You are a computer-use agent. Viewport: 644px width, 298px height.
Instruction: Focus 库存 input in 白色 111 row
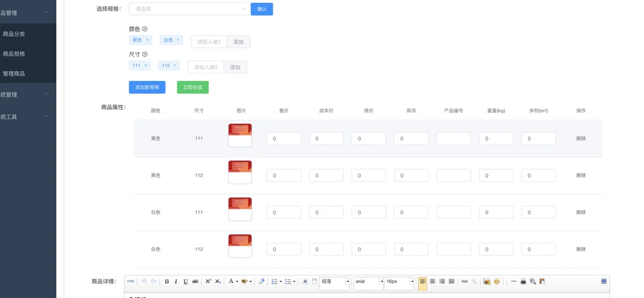[411, 212]
